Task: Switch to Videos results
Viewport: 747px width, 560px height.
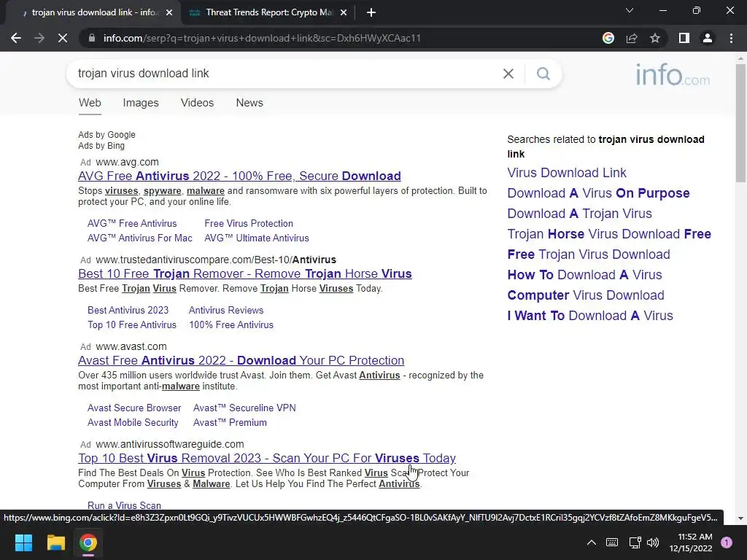Action: (197, 103)
